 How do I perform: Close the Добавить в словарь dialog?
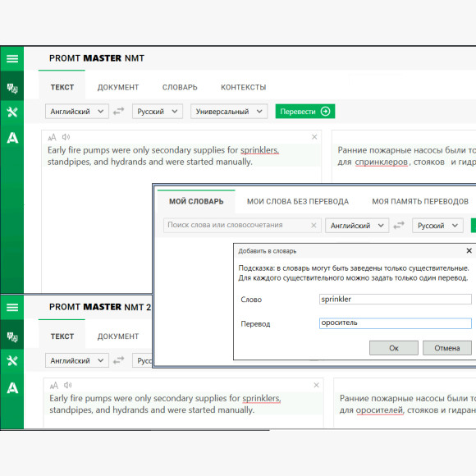(x=469, y=251)
